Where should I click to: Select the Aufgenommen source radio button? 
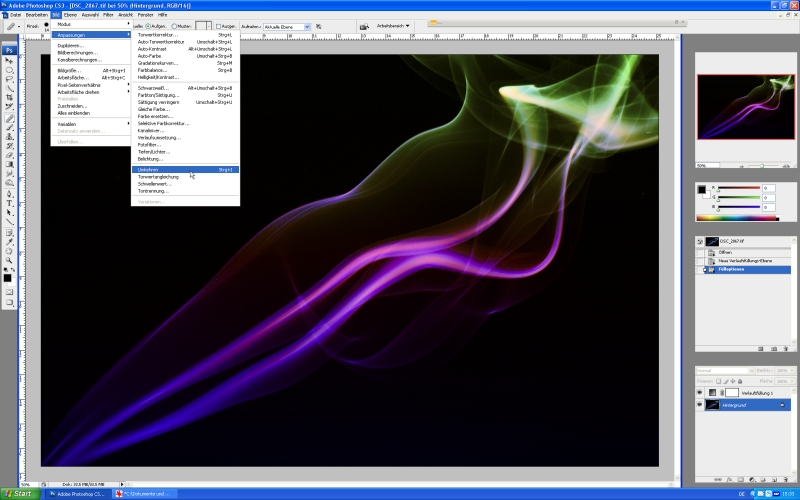148,26
